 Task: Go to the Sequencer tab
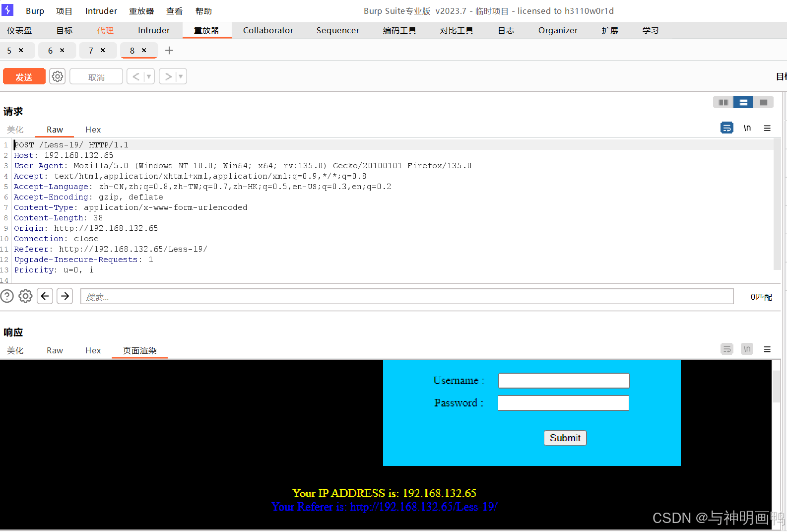[x=338, y=30]
